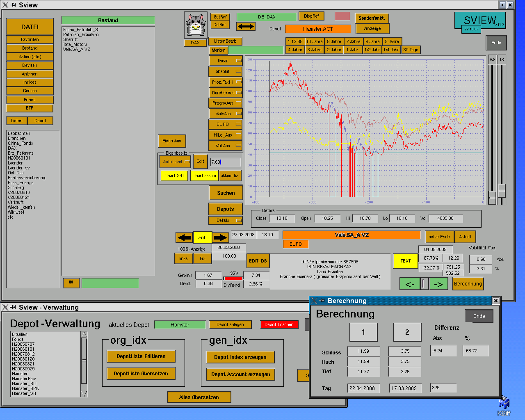Image resolution: width=525 pixels, height=420 pixels.
Task: Click the green "->" step forward button
Action: click(438, 284)
